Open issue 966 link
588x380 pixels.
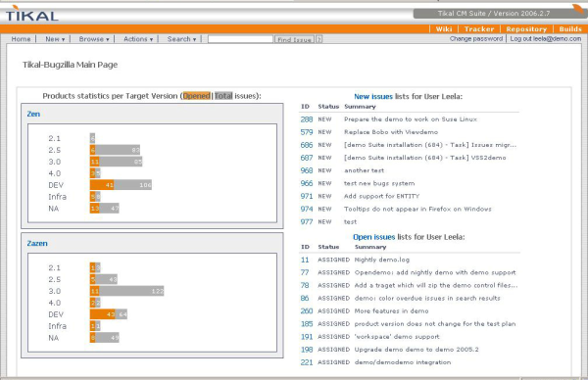307,183
